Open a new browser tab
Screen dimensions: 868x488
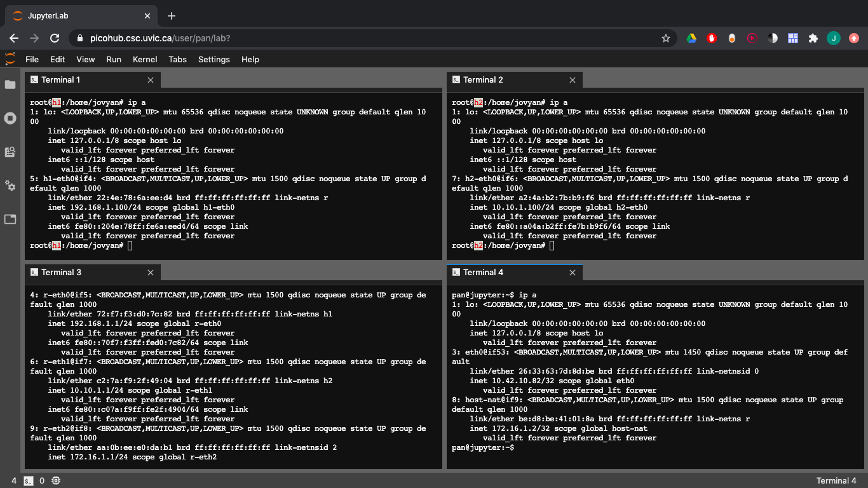172,16
